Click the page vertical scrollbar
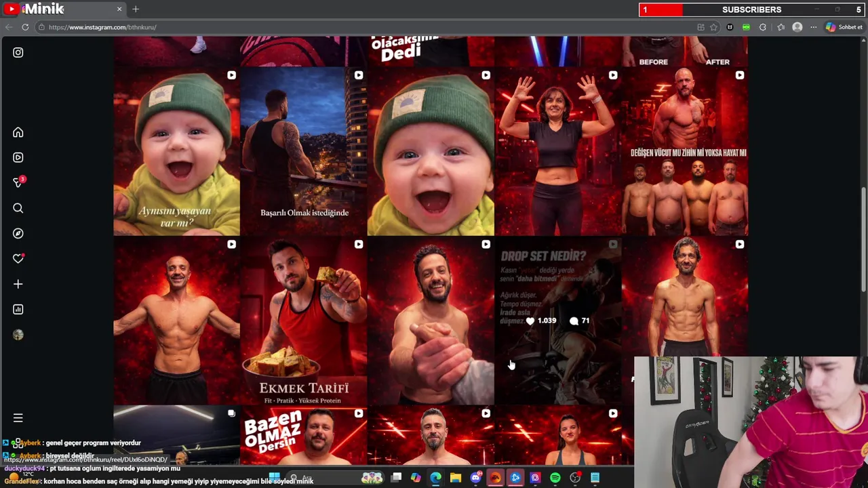Image resolution: width=868 pixels, height=488 pixels. pos(863,239)
